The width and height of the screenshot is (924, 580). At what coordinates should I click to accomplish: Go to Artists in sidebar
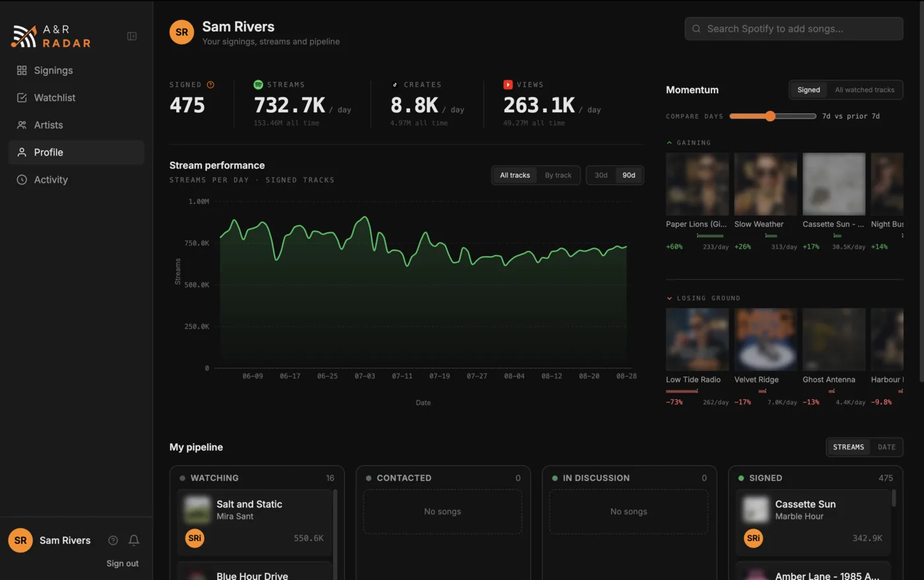click(76, 125)
